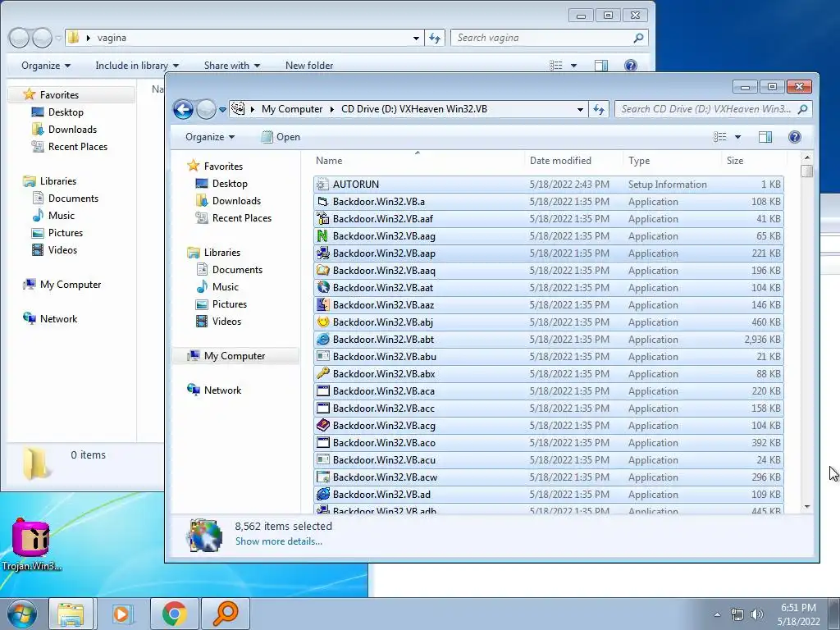This screenshot has height=630, width=840.
Task: Select Desktop in the front window's Favorites
Action: tap(230, 184)
